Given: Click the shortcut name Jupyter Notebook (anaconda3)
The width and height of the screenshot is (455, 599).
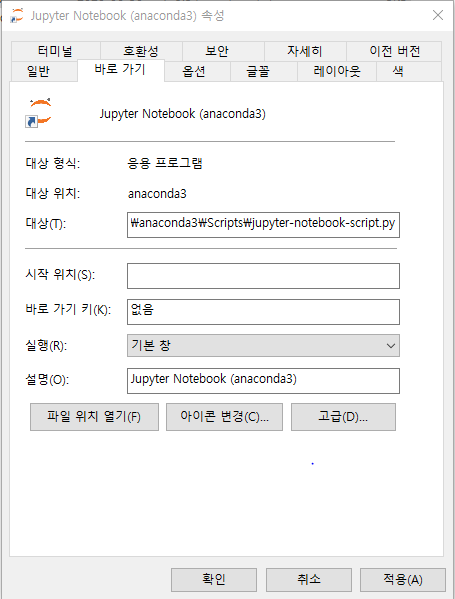Looking at the screenshot, I should click(x=183, y=114).
